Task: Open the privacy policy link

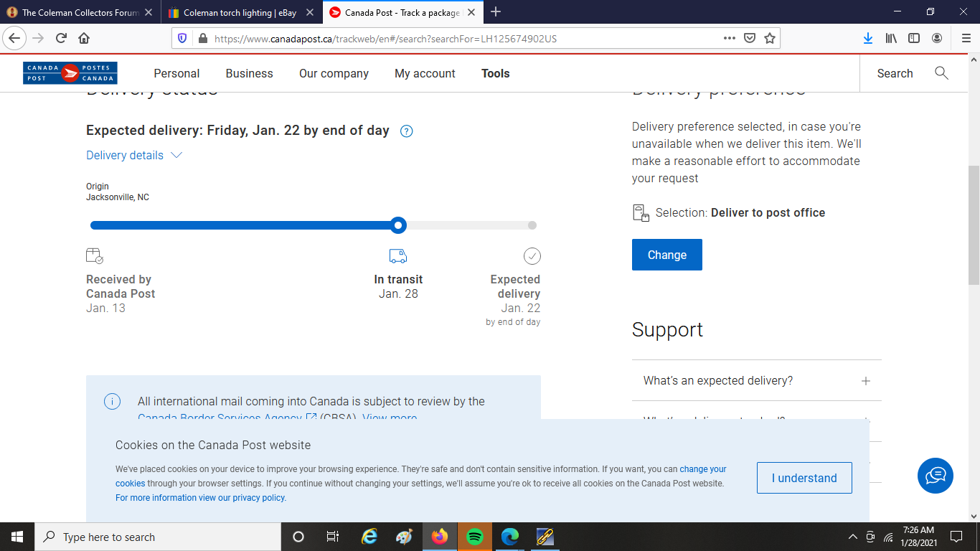Action: (x=201, y=498)
